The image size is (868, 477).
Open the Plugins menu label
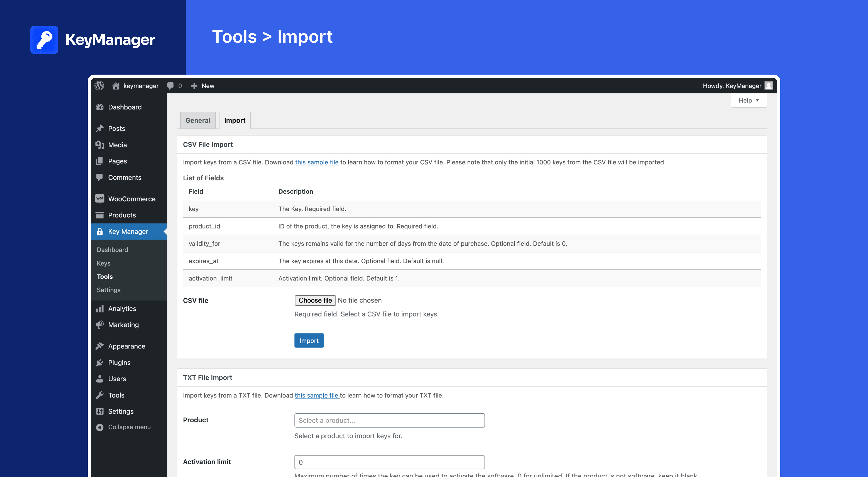tap(119, 363)
